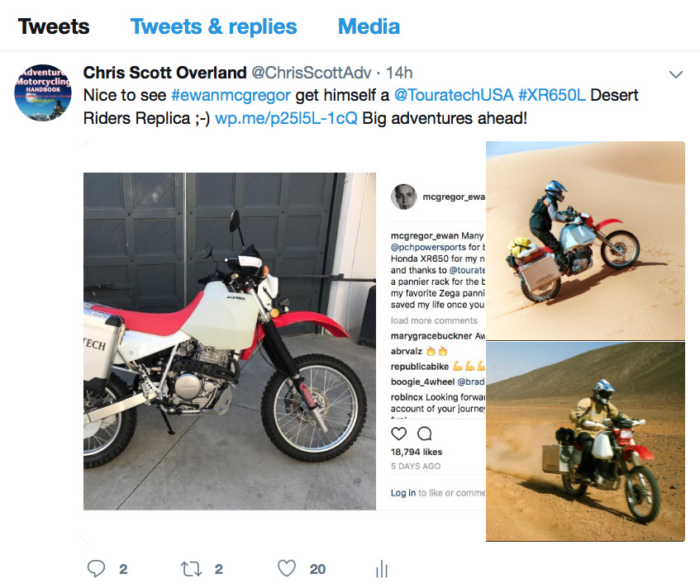Image resolution: width=700 pixels, height=588 pixels.
Task: View tweet analytics bar chart icon
Action: tap(382, 568)
